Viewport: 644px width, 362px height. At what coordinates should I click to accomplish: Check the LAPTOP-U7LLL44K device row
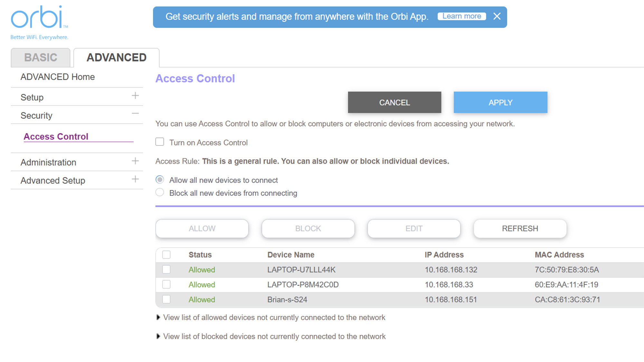(x=166, y=270)
